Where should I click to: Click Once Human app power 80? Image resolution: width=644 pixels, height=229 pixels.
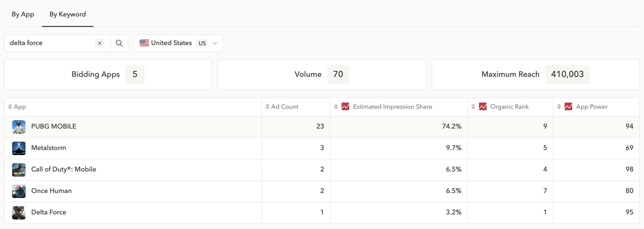(x=629, y=191)
